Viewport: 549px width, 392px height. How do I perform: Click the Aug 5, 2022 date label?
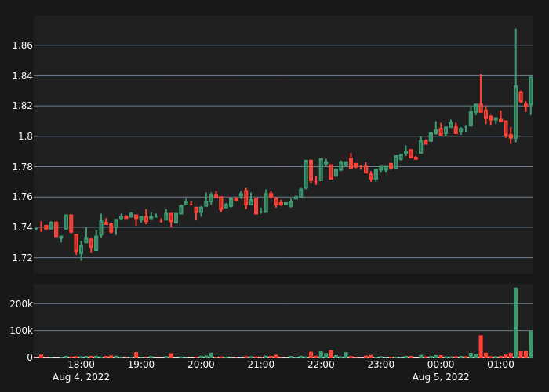point(441,377)
